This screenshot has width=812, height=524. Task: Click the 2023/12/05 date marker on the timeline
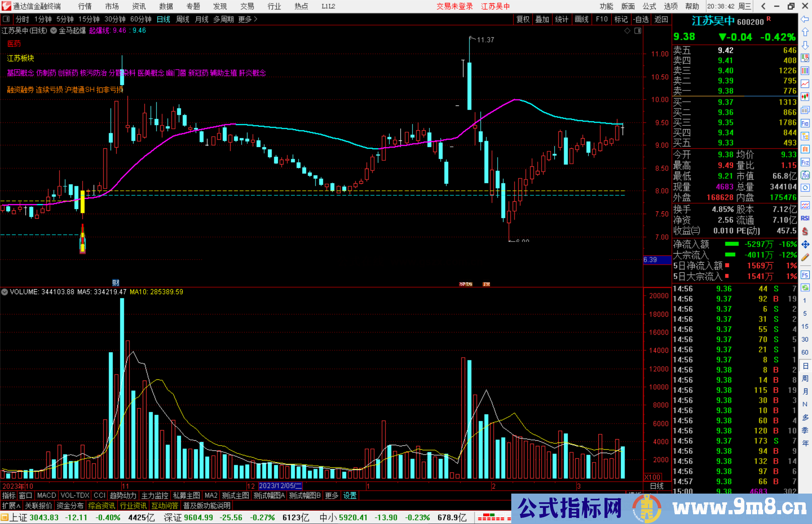coord(280,486)
